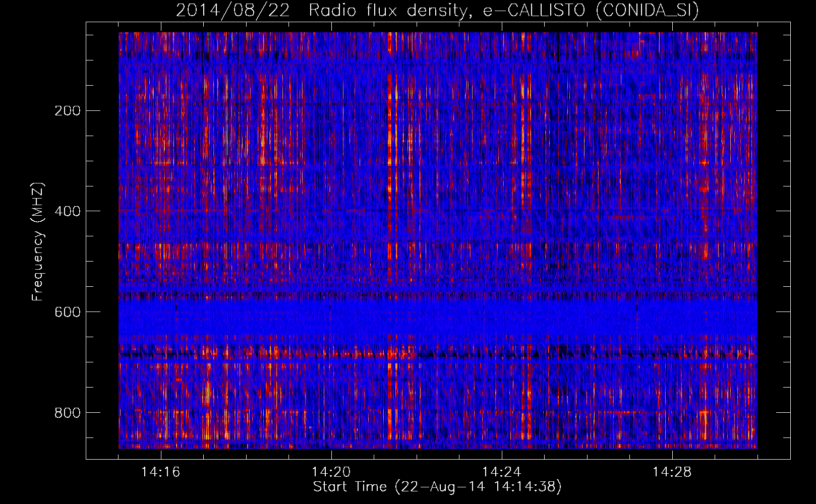Click the '14:24' time tick label
The height and width of the screenshot is (504, 816).
click(502, 472)
